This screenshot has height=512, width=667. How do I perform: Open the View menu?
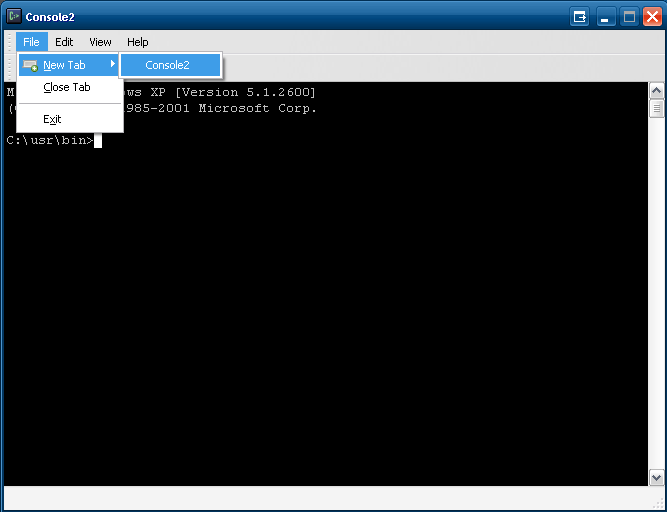(100, 42)
